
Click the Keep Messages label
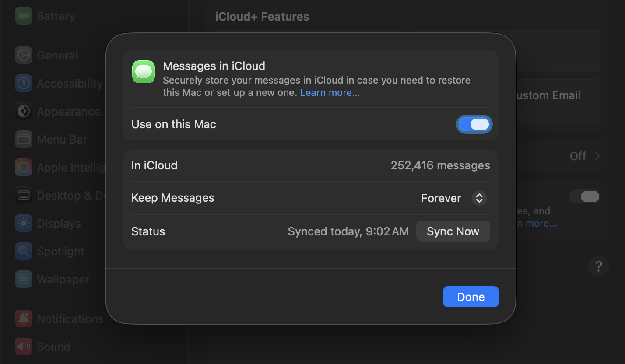(x=173, y=198)
